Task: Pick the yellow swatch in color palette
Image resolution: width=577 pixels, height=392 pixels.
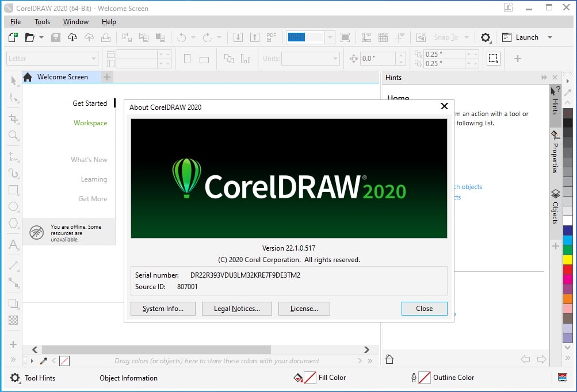Action: click(568, 259)
